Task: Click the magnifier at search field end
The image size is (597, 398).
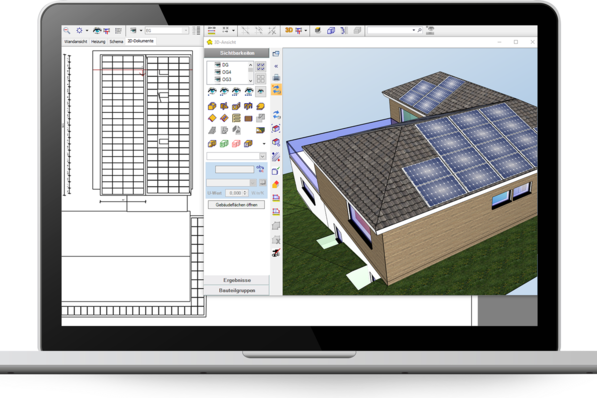Action: pyautogui.click(x=419, y=30)
